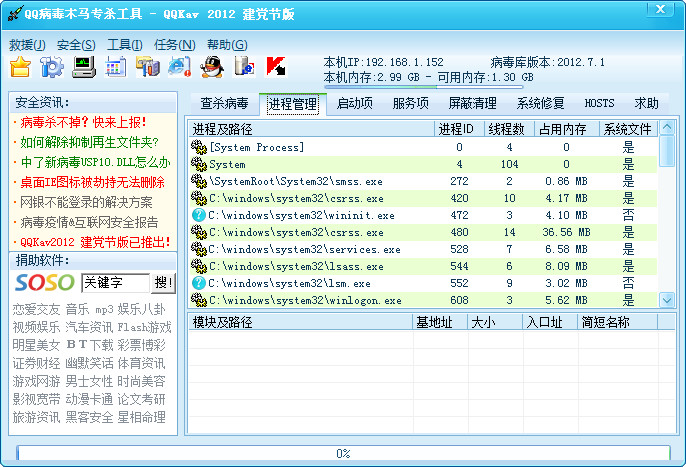Open the 网银不能登录的解决方案 link
This screenshot has height=467, width=686.
pyautogui.click(x=86, y=202)
